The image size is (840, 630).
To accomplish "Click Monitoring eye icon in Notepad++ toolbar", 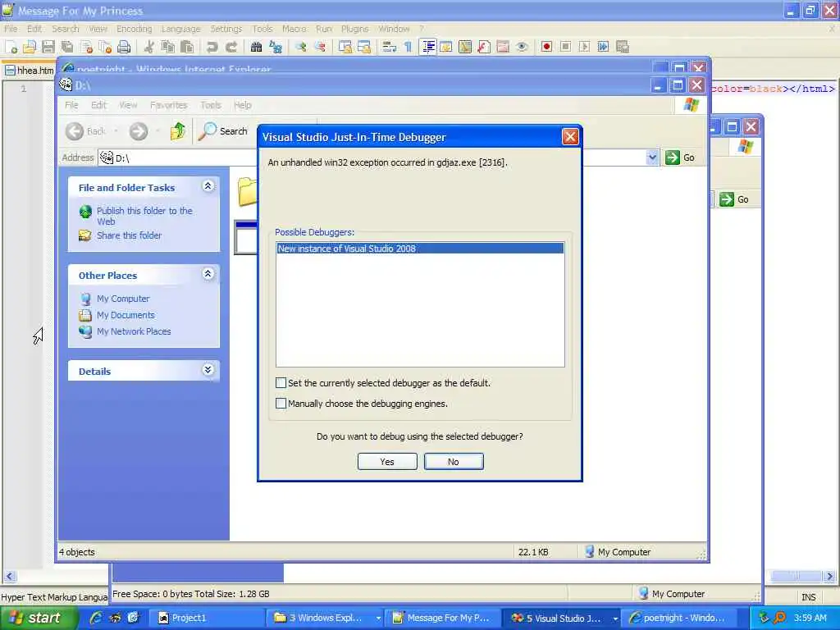I will point(522,47).
